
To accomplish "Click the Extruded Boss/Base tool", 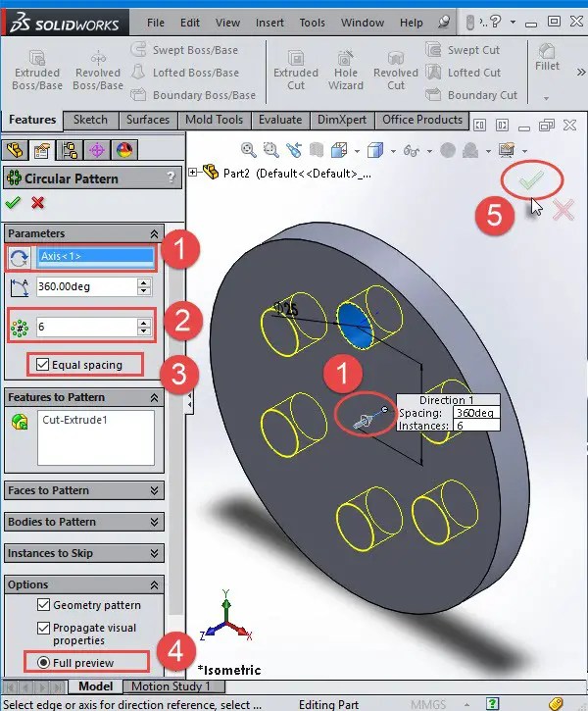I will pos(37,71).
